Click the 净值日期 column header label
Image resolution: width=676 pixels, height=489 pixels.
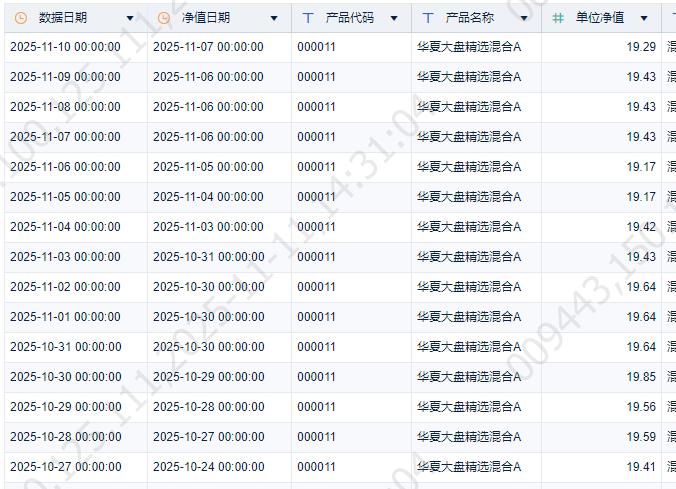point(206,18)
